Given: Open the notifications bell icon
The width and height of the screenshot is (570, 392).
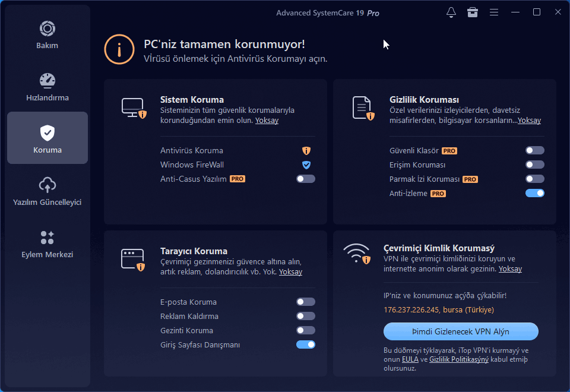Looking at the screenshot, I should pos(451,12).
